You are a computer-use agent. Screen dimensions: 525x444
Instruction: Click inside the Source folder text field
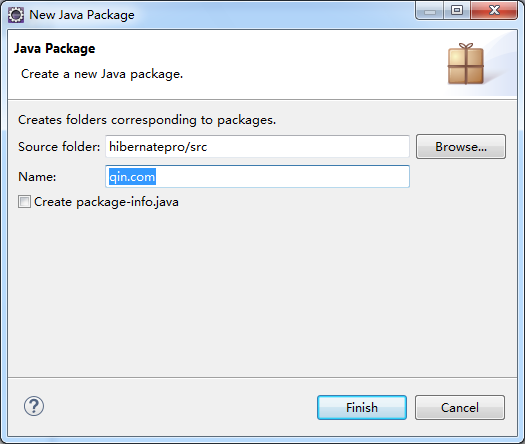click(257, 146)
